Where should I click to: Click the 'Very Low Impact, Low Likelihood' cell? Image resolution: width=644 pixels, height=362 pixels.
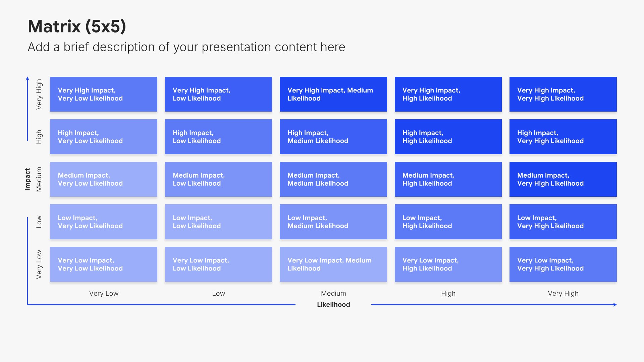coord(218,264)
